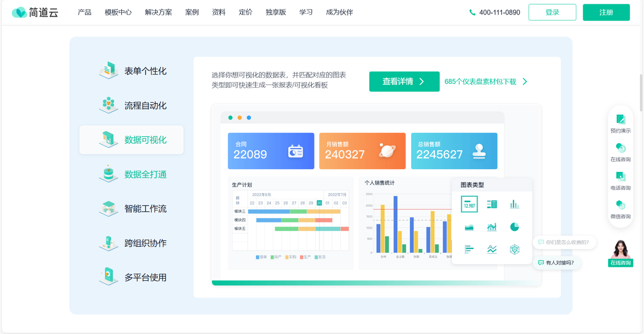Click the 个人销售统计 chart title

pyautogui.click(x=379, y=183)
